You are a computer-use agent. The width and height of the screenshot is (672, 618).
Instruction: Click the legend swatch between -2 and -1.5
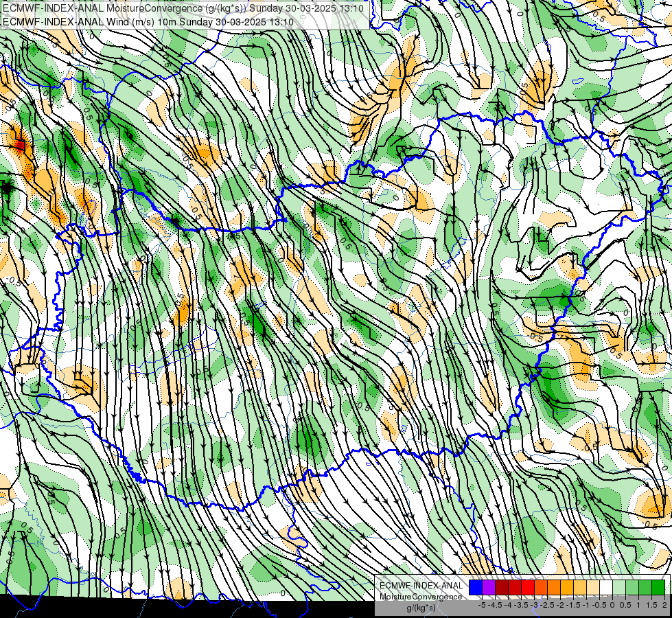point(567,588)
